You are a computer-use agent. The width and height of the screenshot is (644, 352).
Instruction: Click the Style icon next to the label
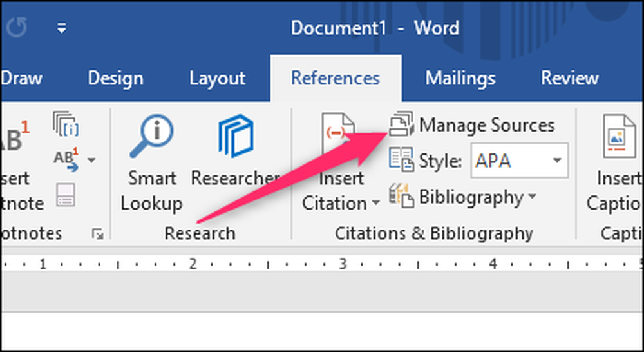coord(401,159)
